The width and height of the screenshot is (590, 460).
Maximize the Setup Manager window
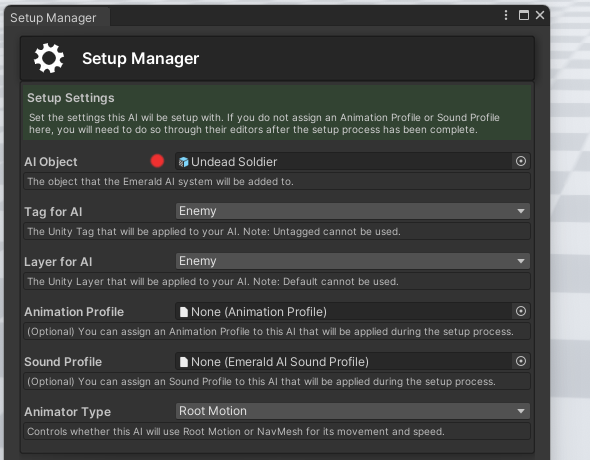pos(524,15)
